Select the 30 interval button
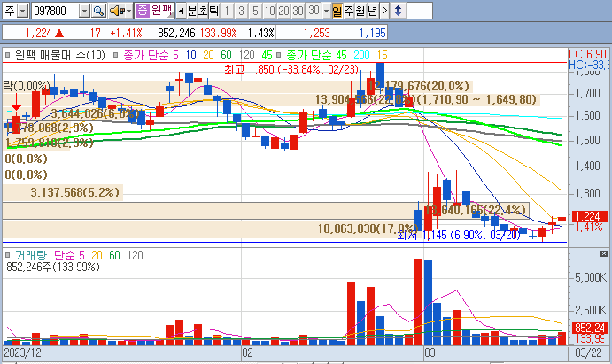The width and height of the screenshot is (612, 364). (298, 11)
